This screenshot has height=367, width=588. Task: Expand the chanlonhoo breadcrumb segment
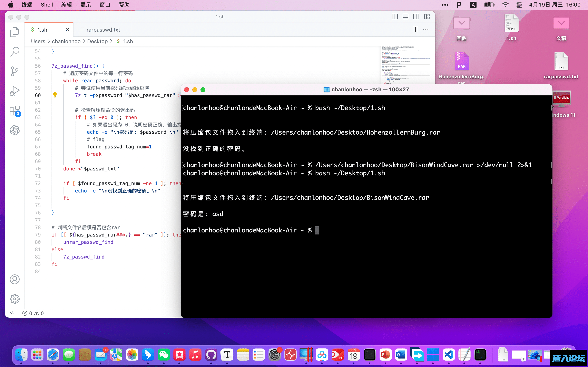coord(66,41)
